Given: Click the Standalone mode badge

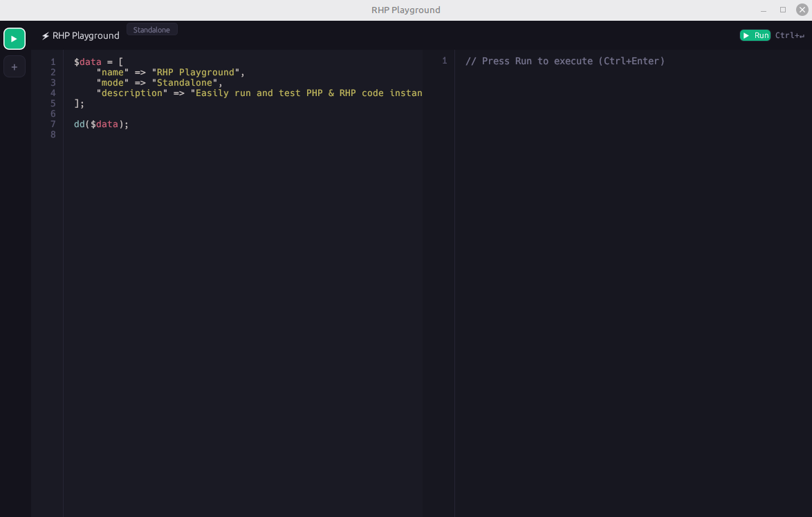Looking at the screenshot, I should click(151, 30).
